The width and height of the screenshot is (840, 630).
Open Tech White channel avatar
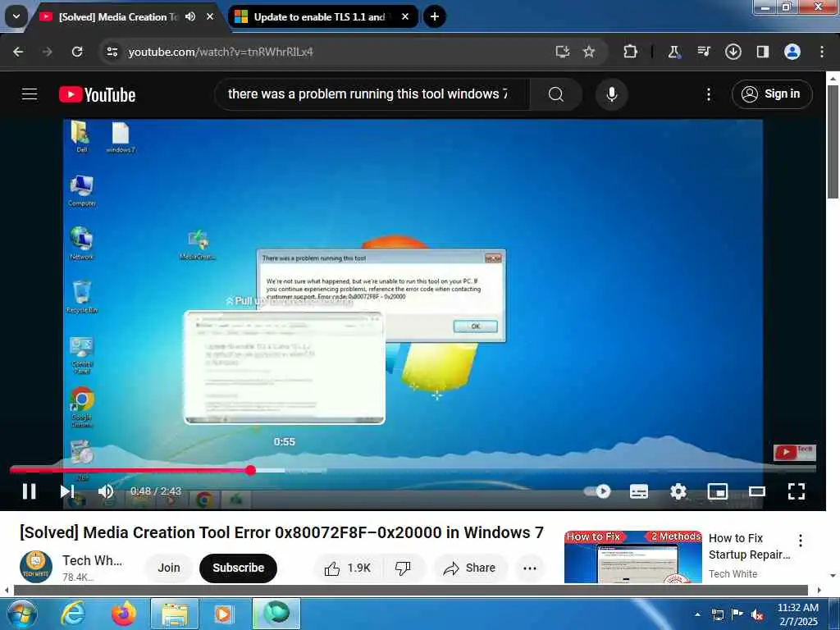click(x=36, y=567)
